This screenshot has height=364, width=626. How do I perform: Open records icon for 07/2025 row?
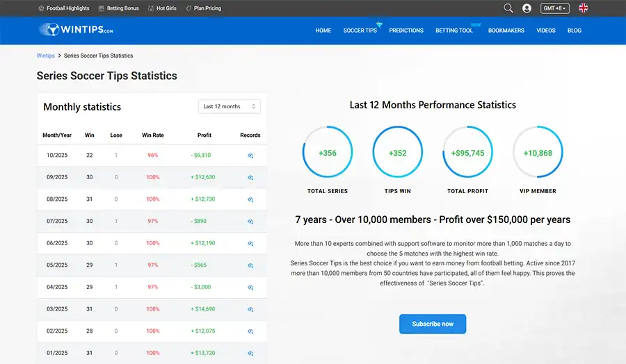[x=250, y=221]
